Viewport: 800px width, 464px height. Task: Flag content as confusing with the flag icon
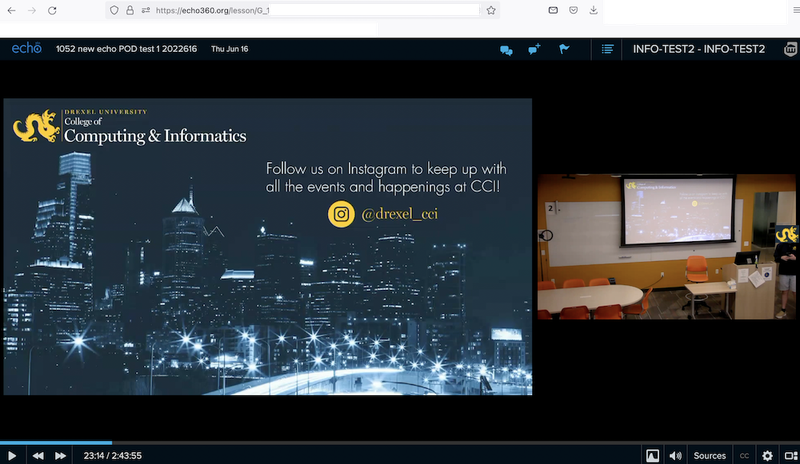564,49
